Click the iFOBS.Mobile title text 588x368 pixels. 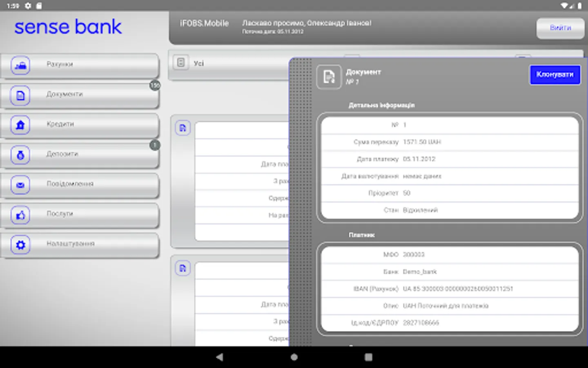pos(204,23)
